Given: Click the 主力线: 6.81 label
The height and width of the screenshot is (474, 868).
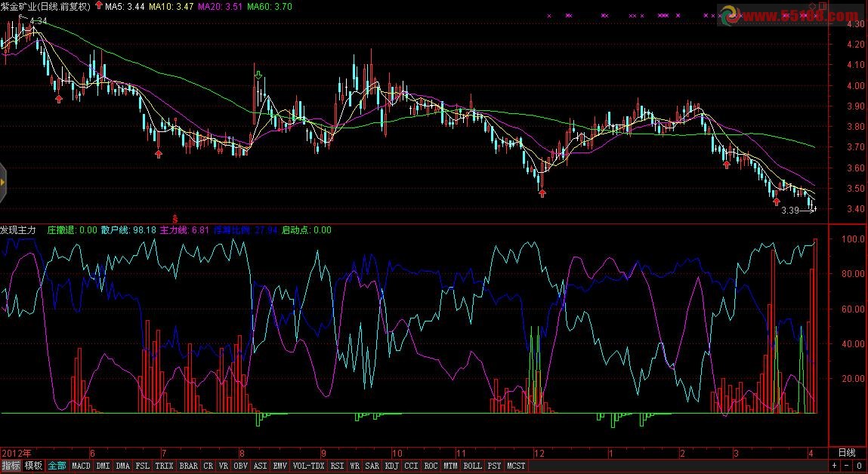Looking at the screenshot, I should [x=184, y=230].
